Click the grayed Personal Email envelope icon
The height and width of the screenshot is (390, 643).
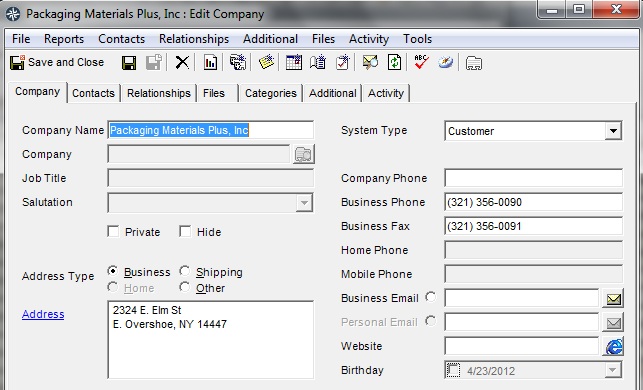613,323
